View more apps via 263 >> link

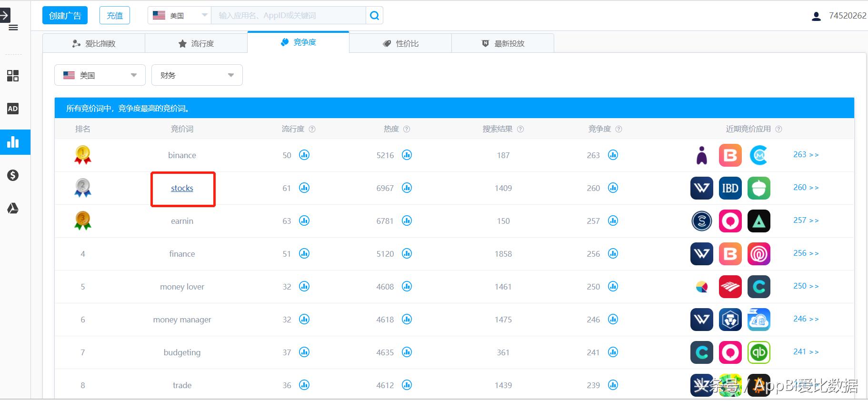[806, 155]
